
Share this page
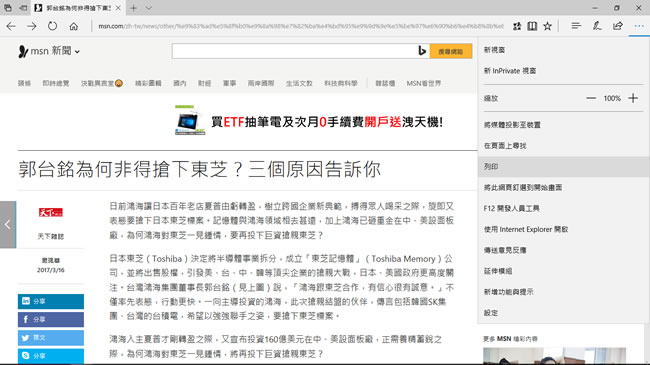coord(618,26)
